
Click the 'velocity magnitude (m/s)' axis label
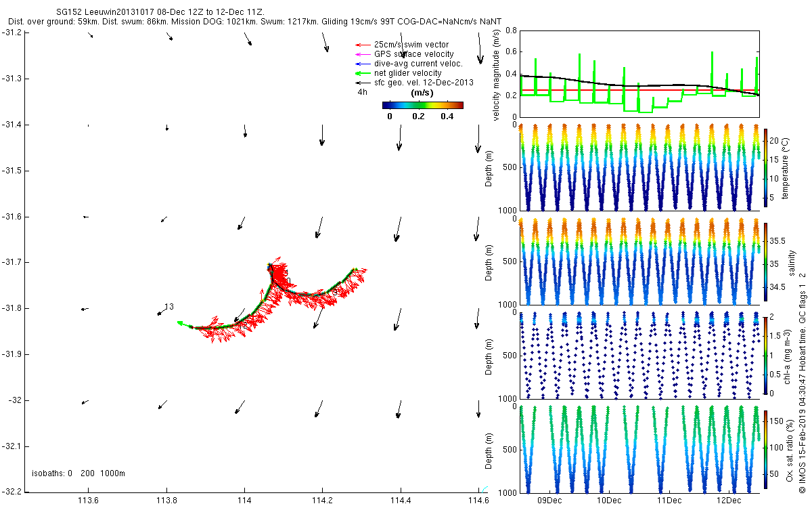(497, 74)
